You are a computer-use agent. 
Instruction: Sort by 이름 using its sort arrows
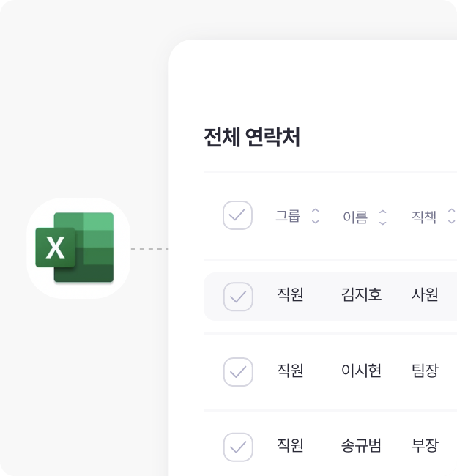(x=383, y=217)
